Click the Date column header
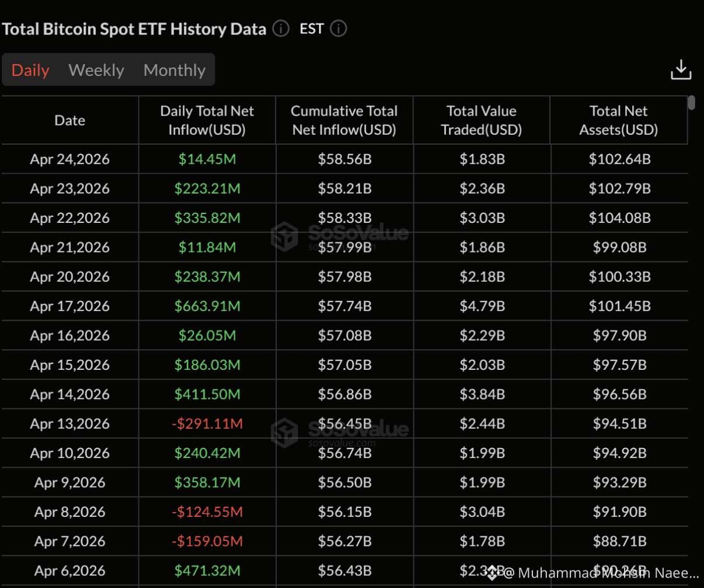704x588 pixels. tap(70, 121)
